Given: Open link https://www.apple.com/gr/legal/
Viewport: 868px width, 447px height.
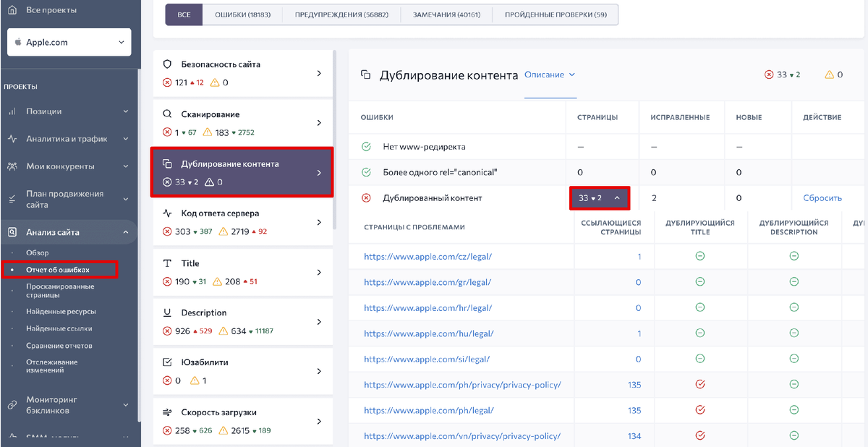Looking at the screenshot, I should (427, 282).
